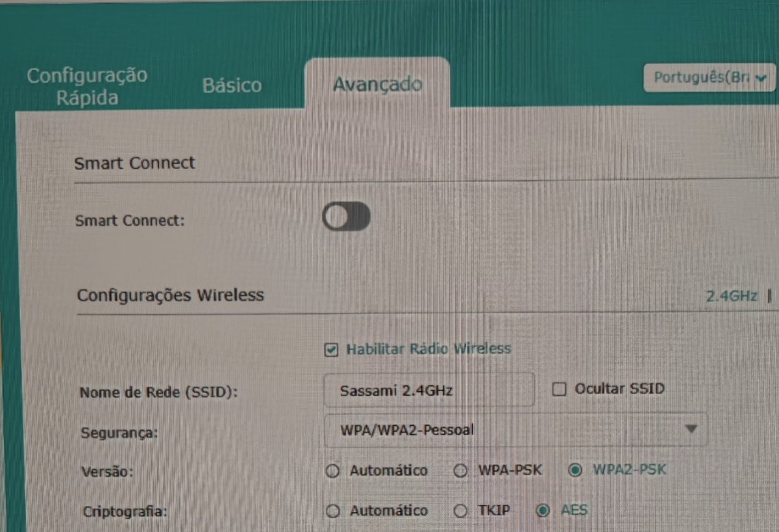Viewport: 779px width, 532px height.
Task: Uncheck Habilitar Rádio Wireless checkbox
Action: coord(331,350)
